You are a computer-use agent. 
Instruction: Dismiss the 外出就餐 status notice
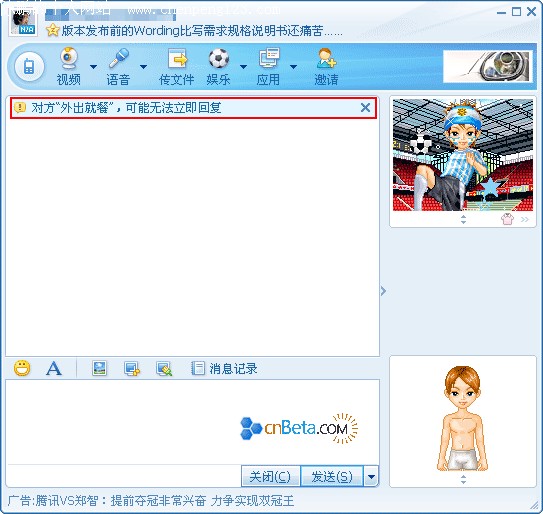[365, 108]
